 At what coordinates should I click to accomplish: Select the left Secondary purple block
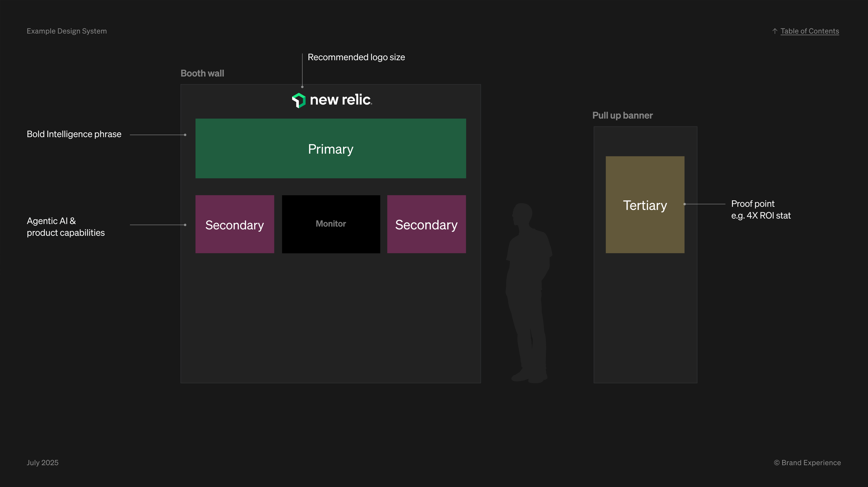[x=235, y=224]
